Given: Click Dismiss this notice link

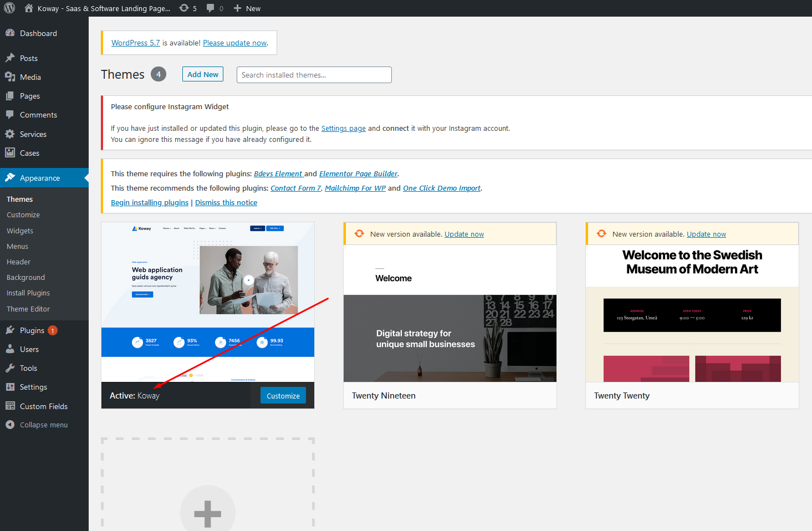Looking at the screenshot, I should pos(226,202).
